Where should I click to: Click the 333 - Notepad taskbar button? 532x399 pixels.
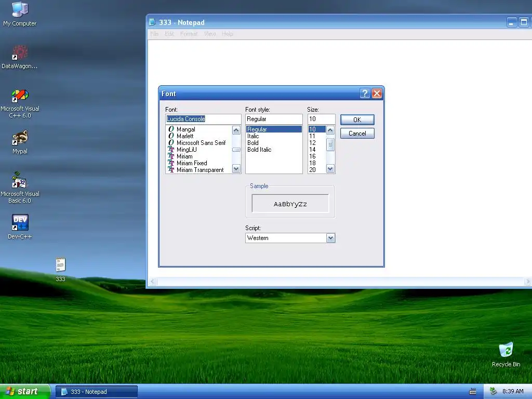coord(96,392)
